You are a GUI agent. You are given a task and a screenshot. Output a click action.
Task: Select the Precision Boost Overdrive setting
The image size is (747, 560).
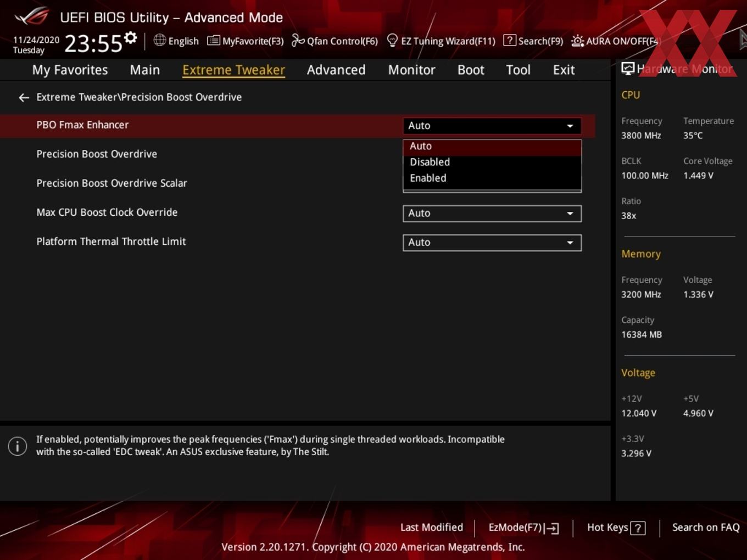[x=97, y=154]
